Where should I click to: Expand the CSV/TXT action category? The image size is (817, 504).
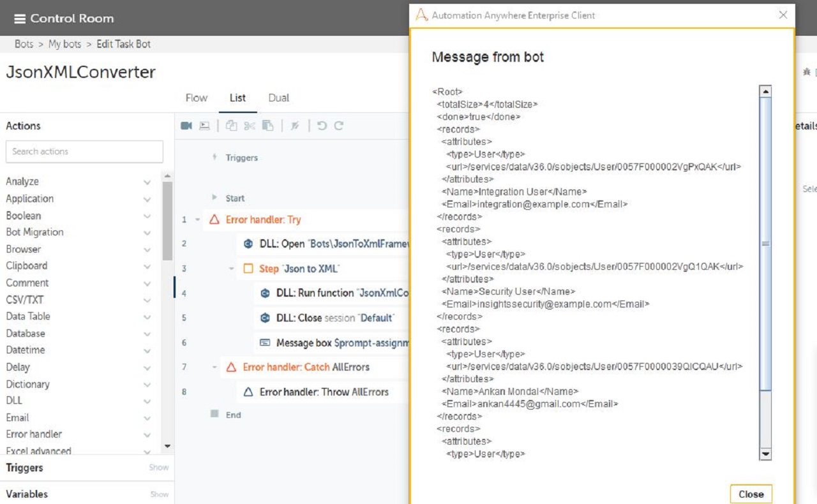tap(147, 300)
